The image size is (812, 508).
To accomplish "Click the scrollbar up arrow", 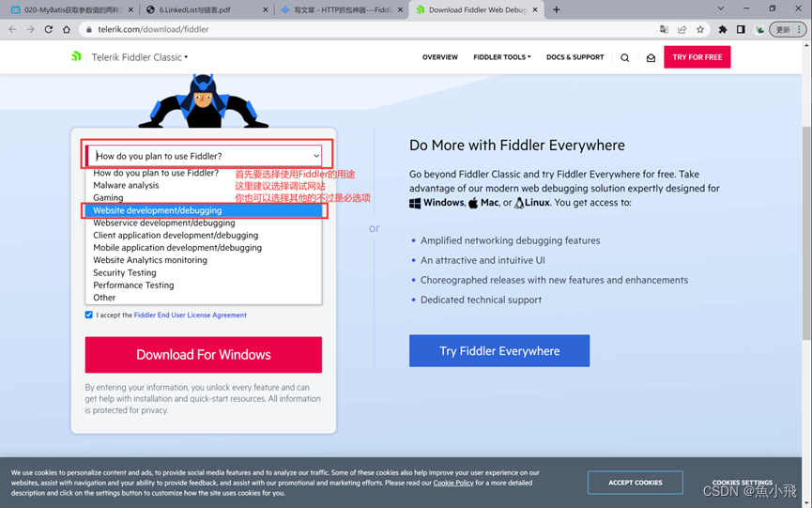I will point(806,46).
